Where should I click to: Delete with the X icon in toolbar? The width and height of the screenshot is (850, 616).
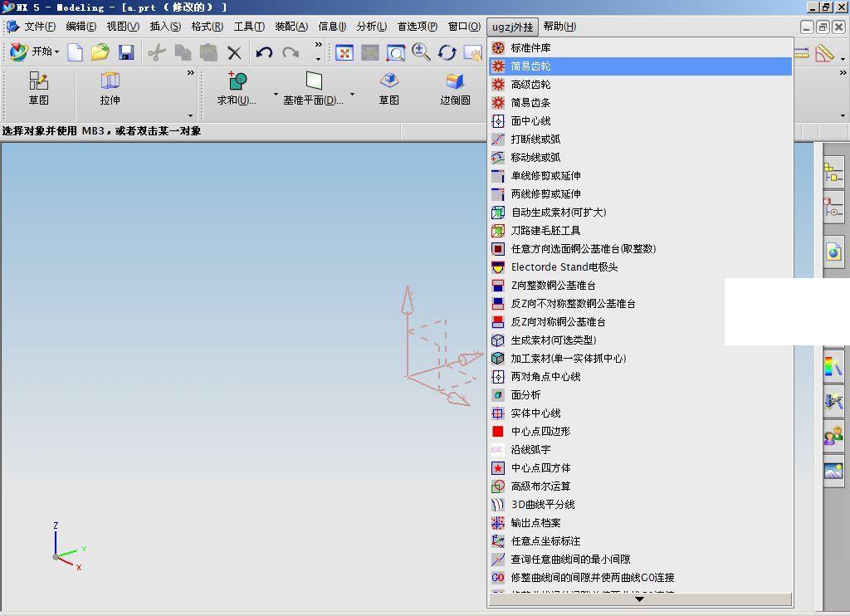pyautogui.click(x=234, y=52)
